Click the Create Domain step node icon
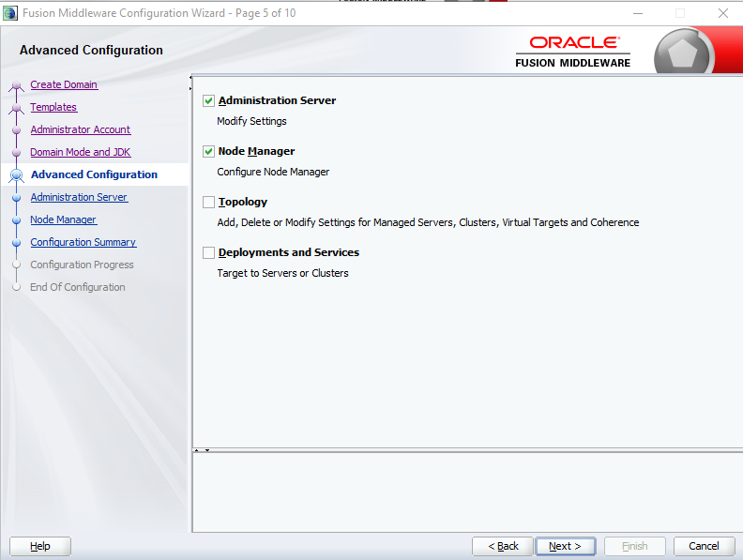Viewport: 743px width, 560px height. [x=17, y=85]
